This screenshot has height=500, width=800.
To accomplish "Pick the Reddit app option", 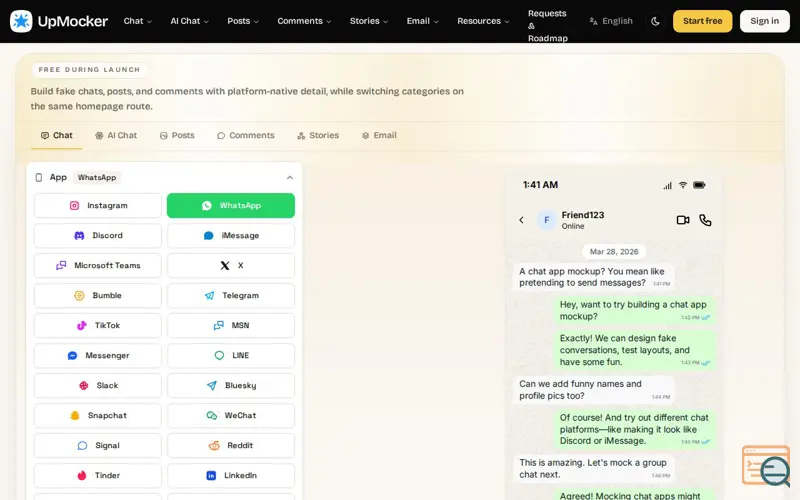I will pos(231,445).
